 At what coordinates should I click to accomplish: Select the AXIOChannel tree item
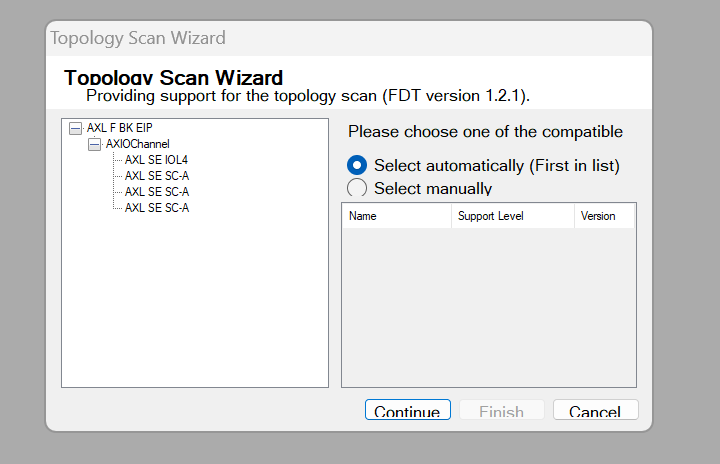click(x=137, y=144)
